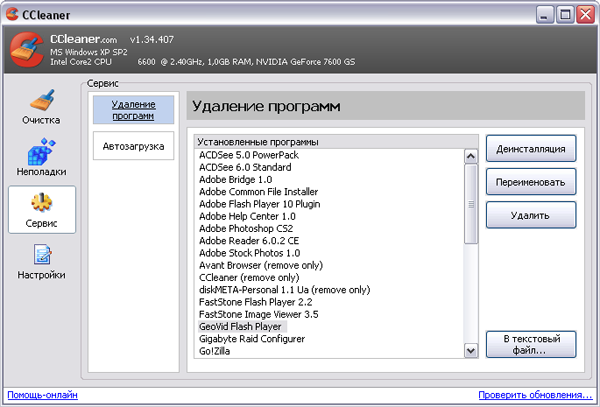Select FastStone Image Viewer 3.5 entry

[x=258, y=314]
